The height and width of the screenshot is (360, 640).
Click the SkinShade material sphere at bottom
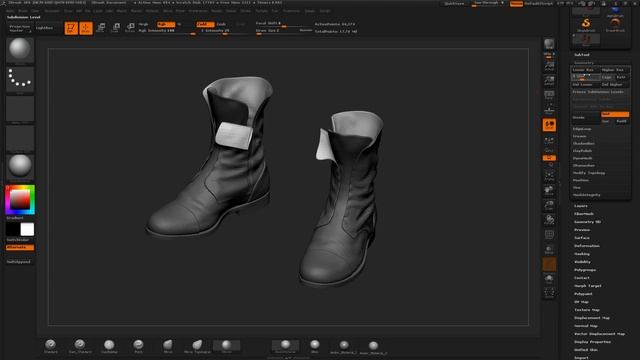(285, 346)
